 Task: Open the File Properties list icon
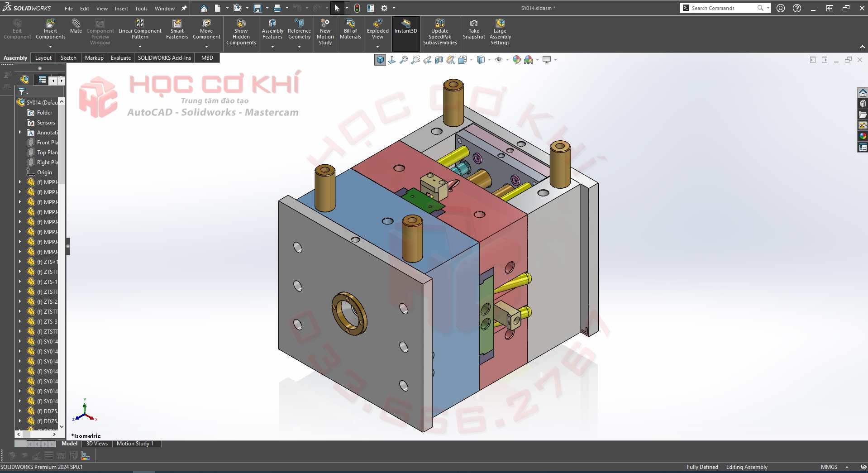pos(371,8)
